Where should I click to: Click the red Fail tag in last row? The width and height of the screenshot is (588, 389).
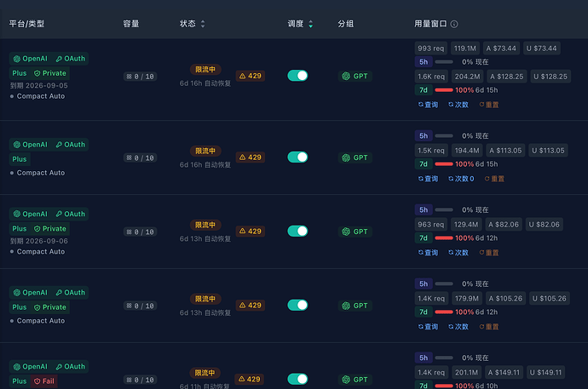click(44, 381)
